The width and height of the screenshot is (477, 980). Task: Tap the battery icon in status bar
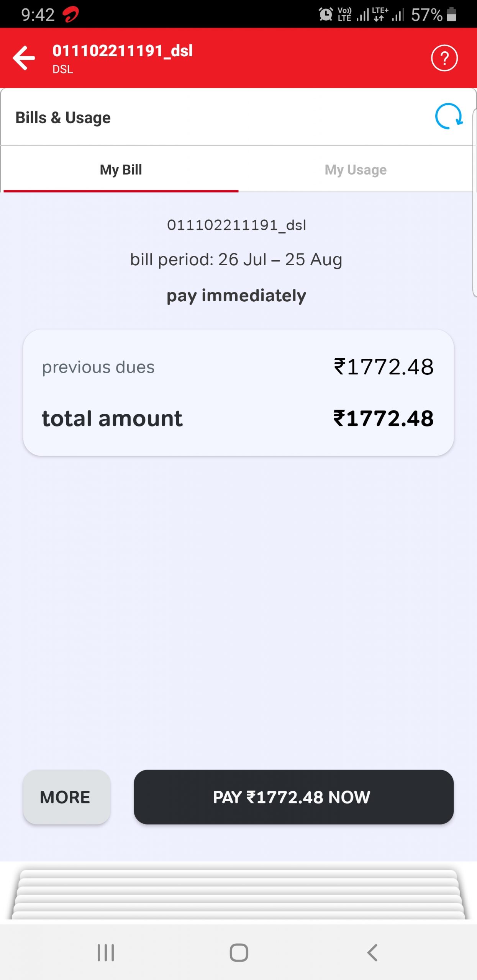click(x=452, y=15)
